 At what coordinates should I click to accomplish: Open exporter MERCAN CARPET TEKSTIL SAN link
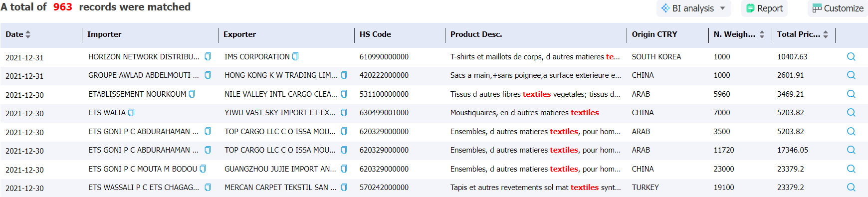point(280,188)
